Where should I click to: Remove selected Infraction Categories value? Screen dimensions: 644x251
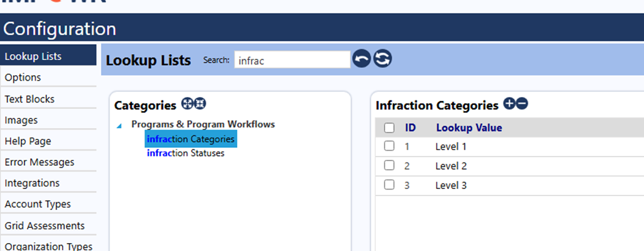522,104
